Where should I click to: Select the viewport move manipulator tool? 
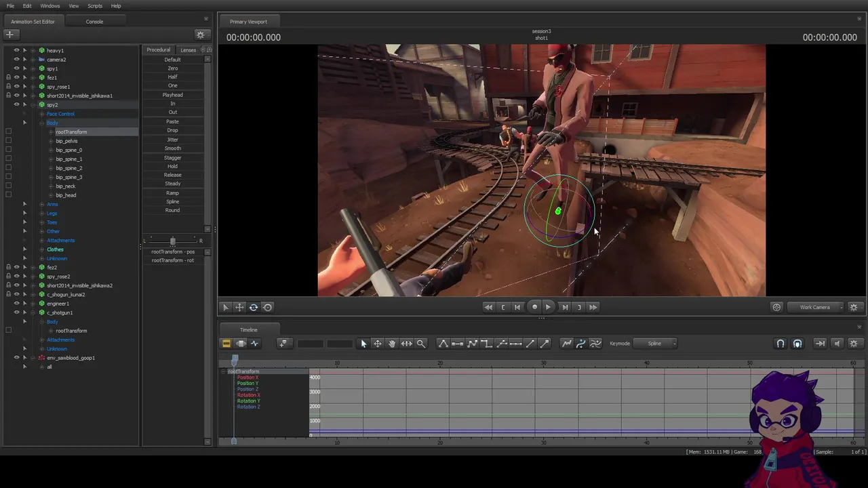(239, 307)
